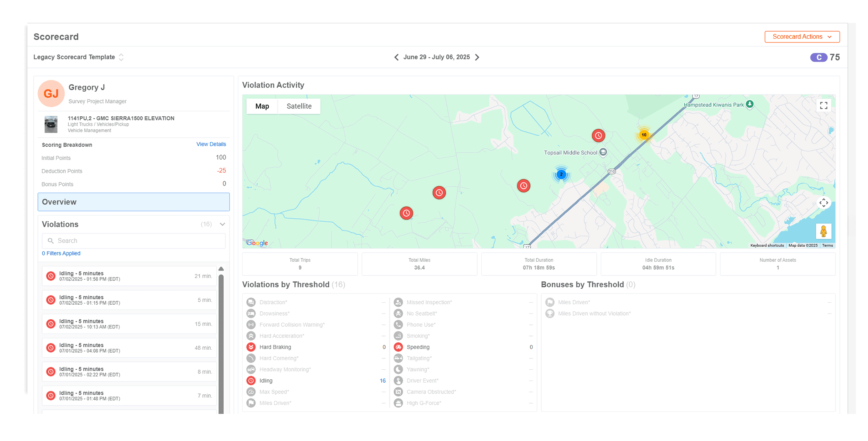Screen dimensions: 868x441
Task: Click the Speeding violation icon
Action: click(398, 347)
